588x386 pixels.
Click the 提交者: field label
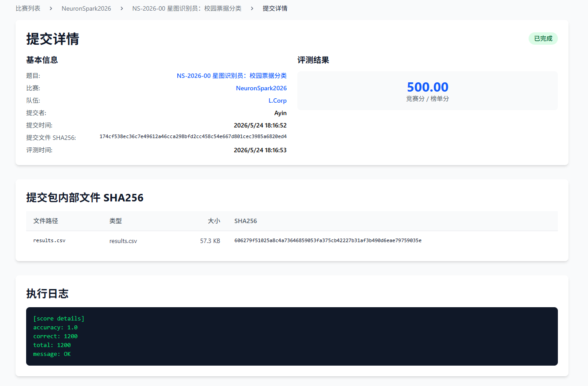36,113
